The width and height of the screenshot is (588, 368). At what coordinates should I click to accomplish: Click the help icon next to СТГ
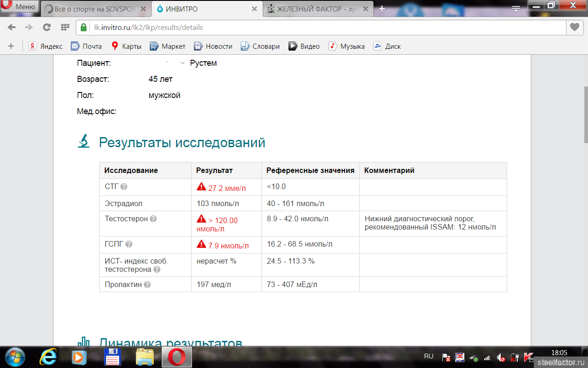pyautogui.click(x=124, y=187)
